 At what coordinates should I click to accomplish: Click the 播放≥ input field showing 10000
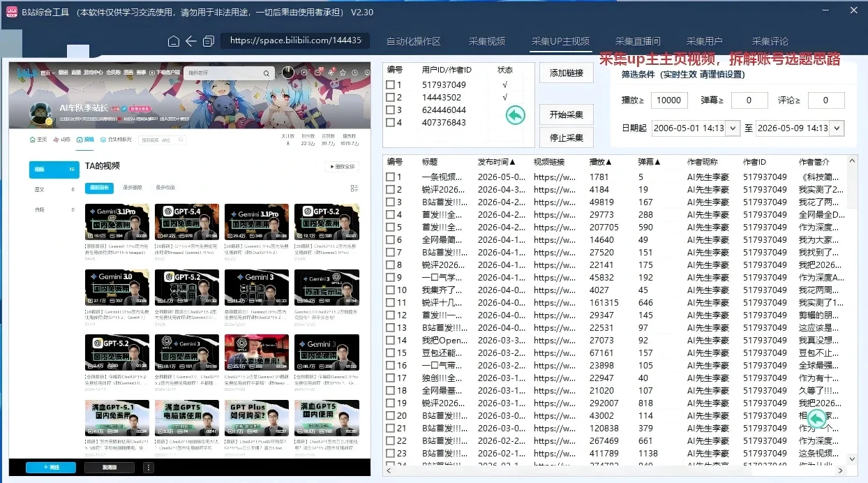click(669, 101)
